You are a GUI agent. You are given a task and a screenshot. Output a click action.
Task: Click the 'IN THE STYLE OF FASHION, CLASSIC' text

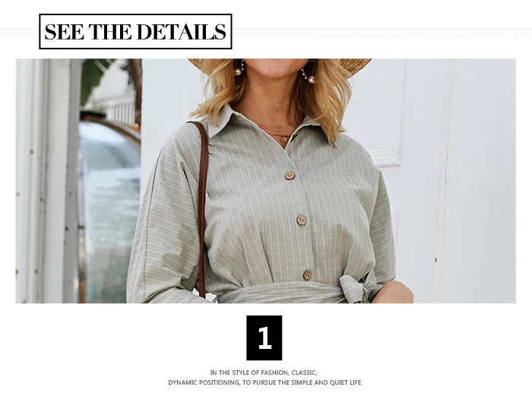[x=264, y=372]
